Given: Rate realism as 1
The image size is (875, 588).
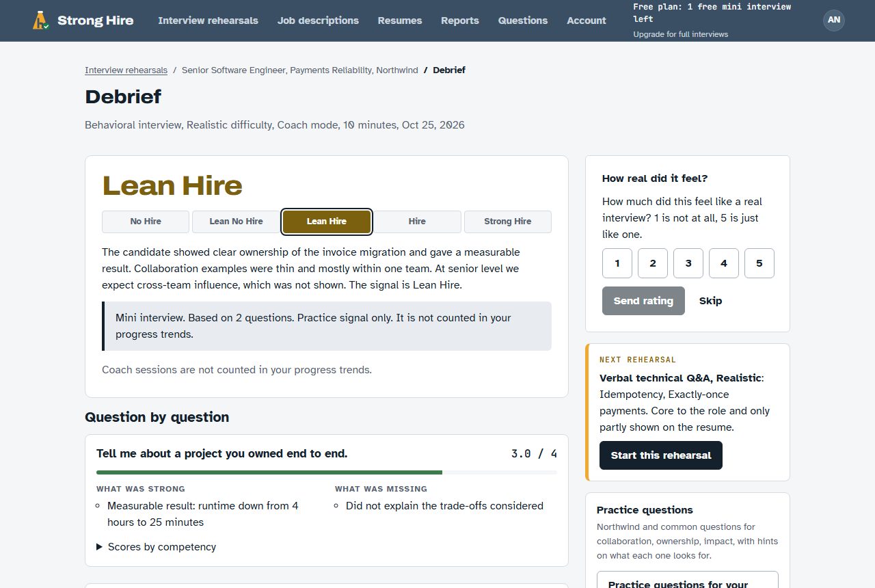Looking at the screenshot, I should click(x=617, y=263).
